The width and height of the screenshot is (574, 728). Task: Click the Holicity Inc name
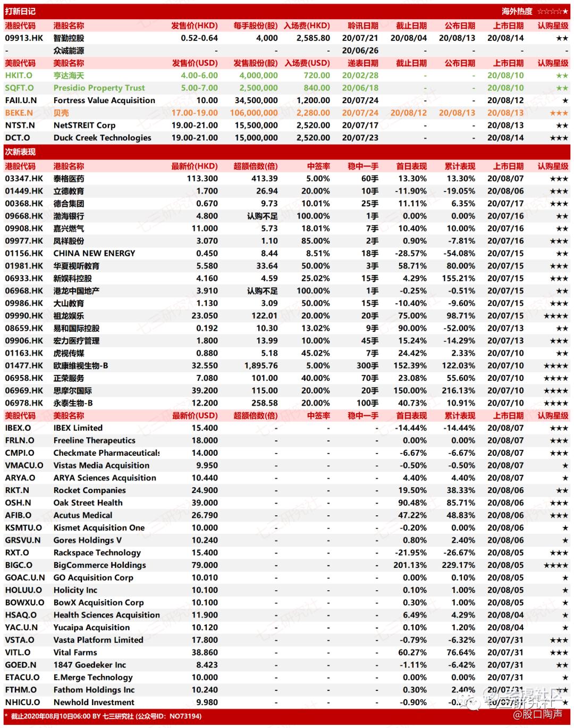[75, 590]
